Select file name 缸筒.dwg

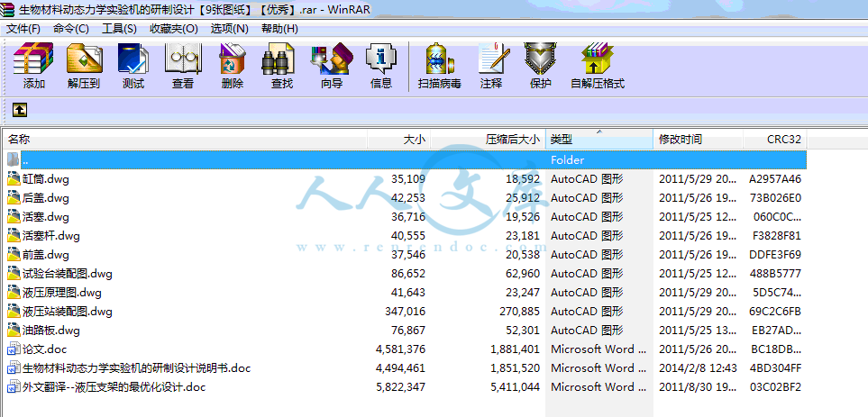point(46,178)
